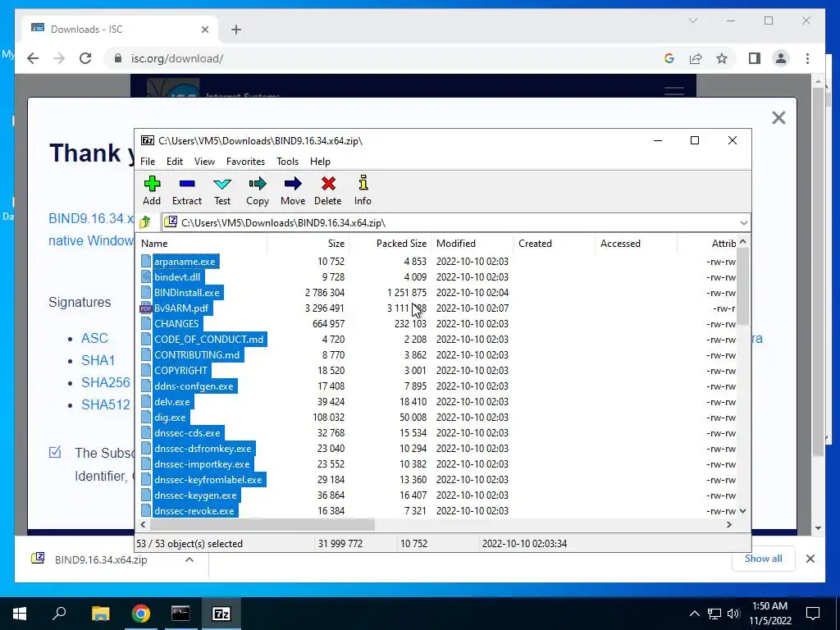Viewport: 840px width, 630px height.
Task: Click the Bv9ARM.pdf file icon
Action: 146,308
